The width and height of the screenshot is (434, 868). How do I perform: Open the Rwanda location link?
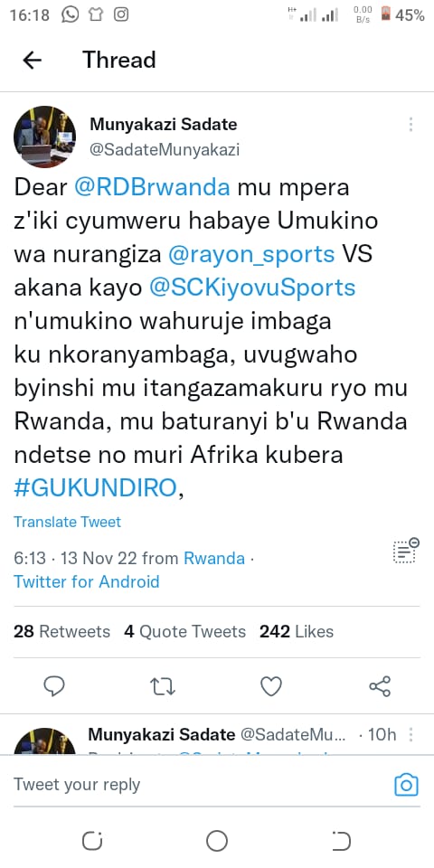tap(214, 558)
